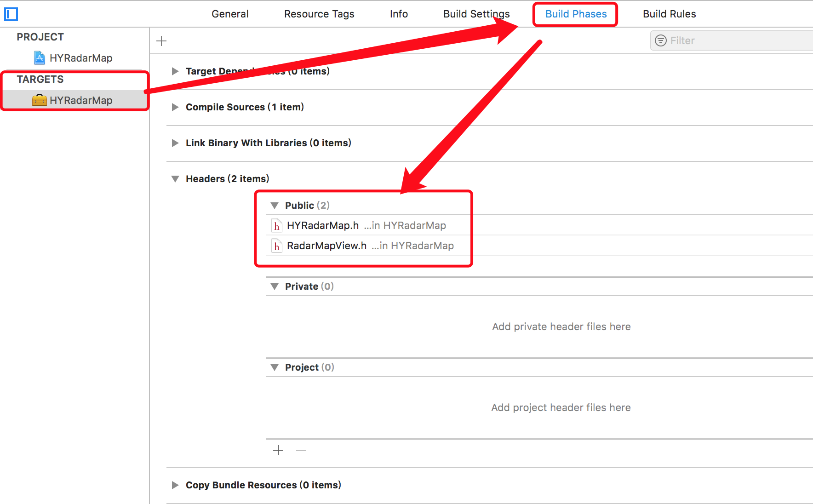
Task: Click the Compile Sources (1 item) label
Action: pyautogui.click(x=245, y=107)
